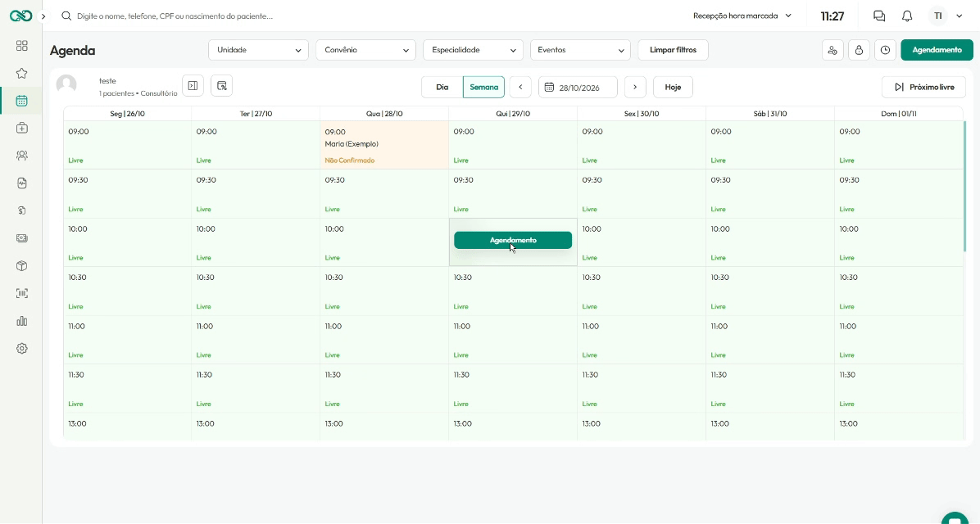980x524 pixels.
Task: Open the medical record document icon in the sidebar
Action: (x=22, y=183)
